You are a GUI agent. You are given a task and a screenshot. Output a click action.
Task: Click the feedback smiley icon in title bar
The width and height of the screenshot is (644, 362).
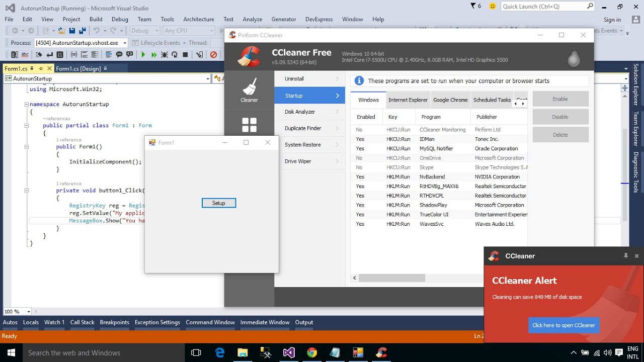[492, 6]
